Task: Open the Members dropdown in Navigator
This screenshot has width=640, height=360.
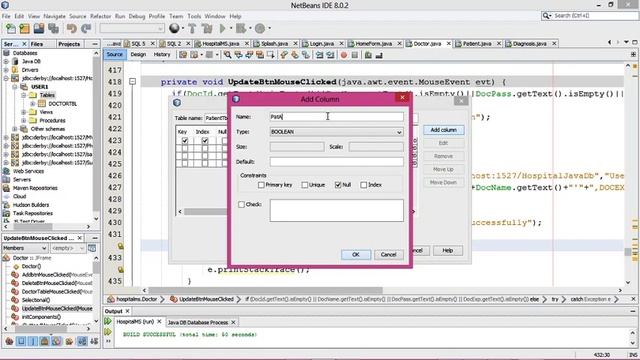Action: tap(25, 248)
